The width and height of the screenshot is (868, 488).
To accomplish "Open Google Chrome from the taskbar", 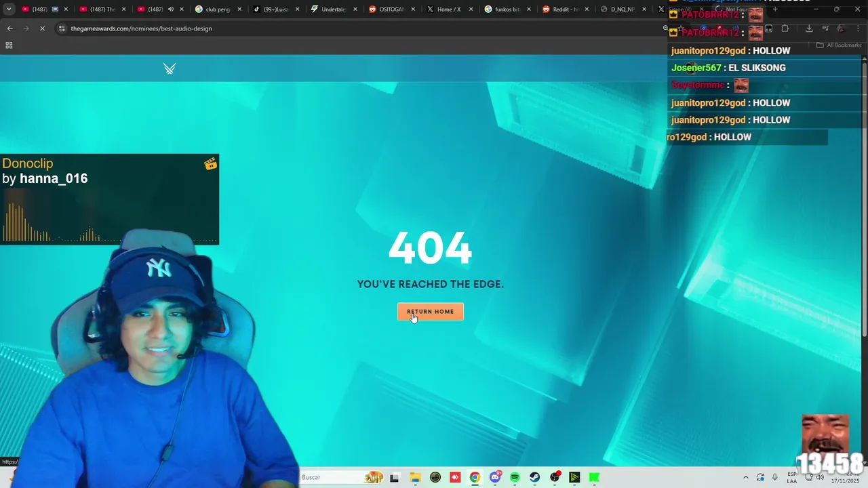I will tap(475, 478).
